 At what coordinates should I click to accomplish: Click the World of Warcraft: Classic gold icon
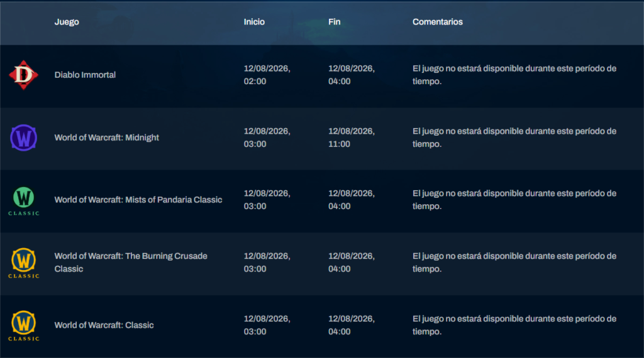point(23,326)
